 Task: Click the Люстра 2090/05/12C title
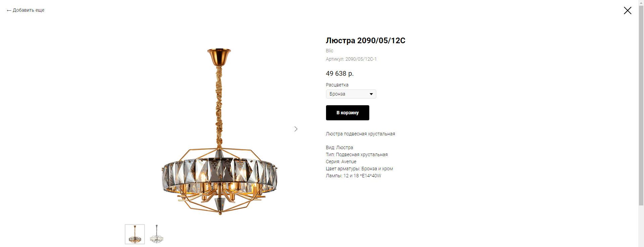tap(366, 41)
